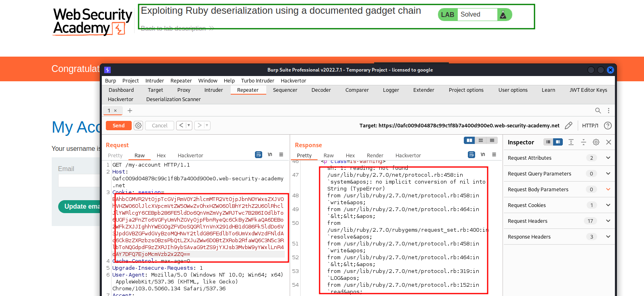Click the search icon in Repeater tab bar
This screenshot has height=296, width=644.
[x=598, y=110]
